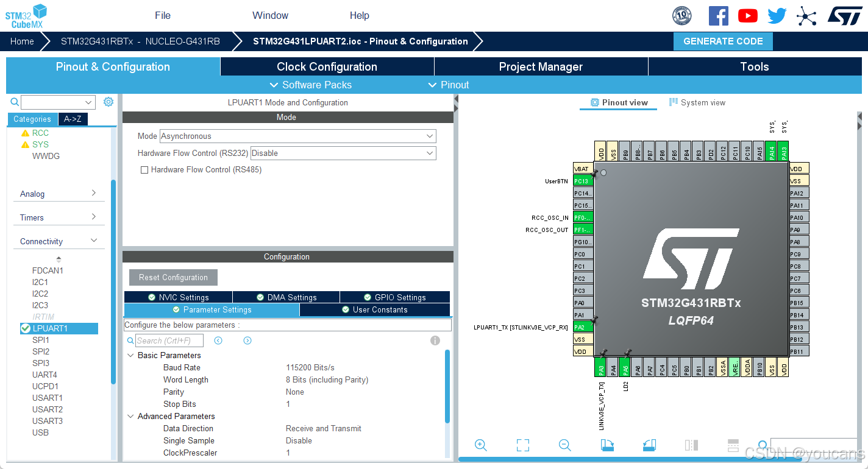
Task: Click the pinout horizontal scrollbar
Action: (x=629, y=459)
